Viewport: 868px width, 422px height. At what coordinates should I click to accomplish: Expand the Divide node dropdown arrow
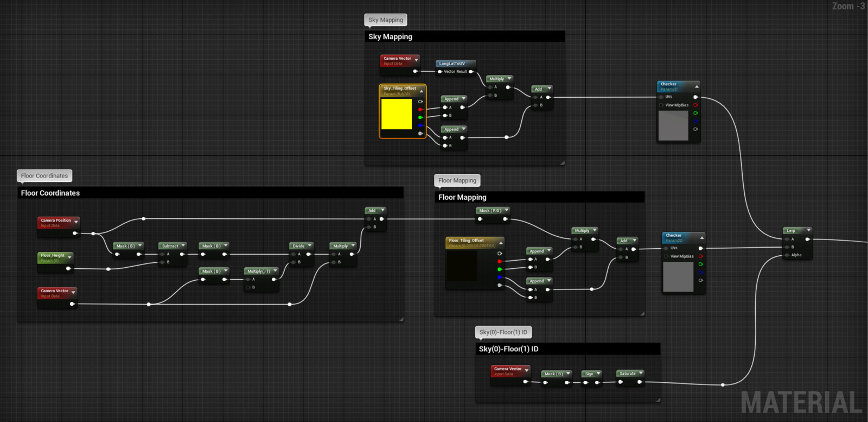(x=310, y=245)
